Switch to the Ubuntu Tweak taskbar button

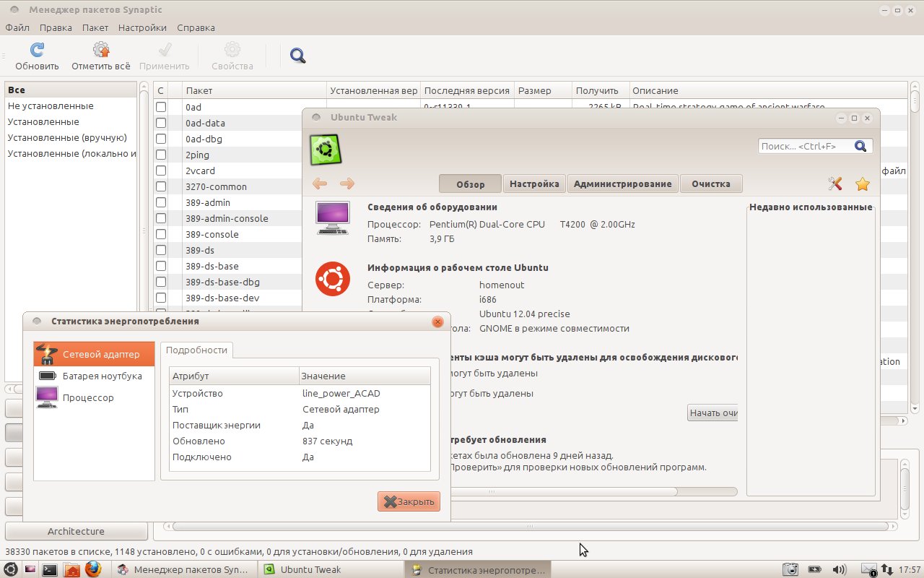(330, 569)
